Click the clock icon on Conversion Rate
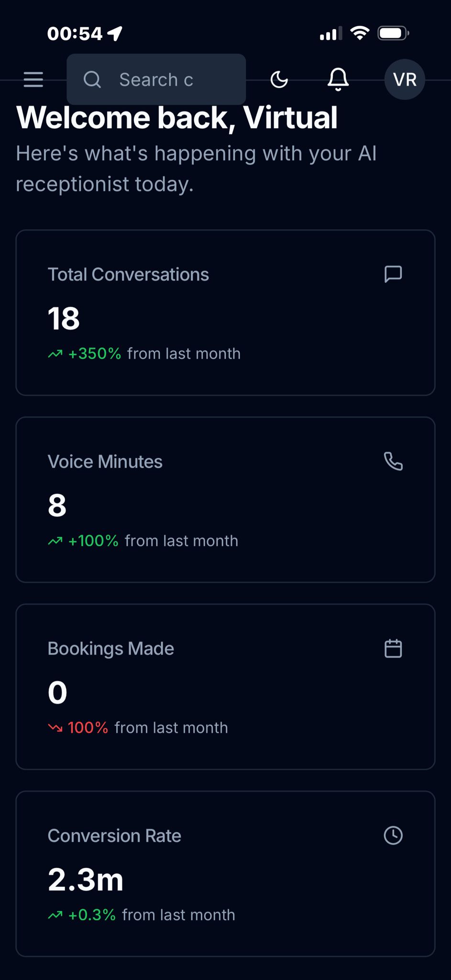 pos(393,835)
